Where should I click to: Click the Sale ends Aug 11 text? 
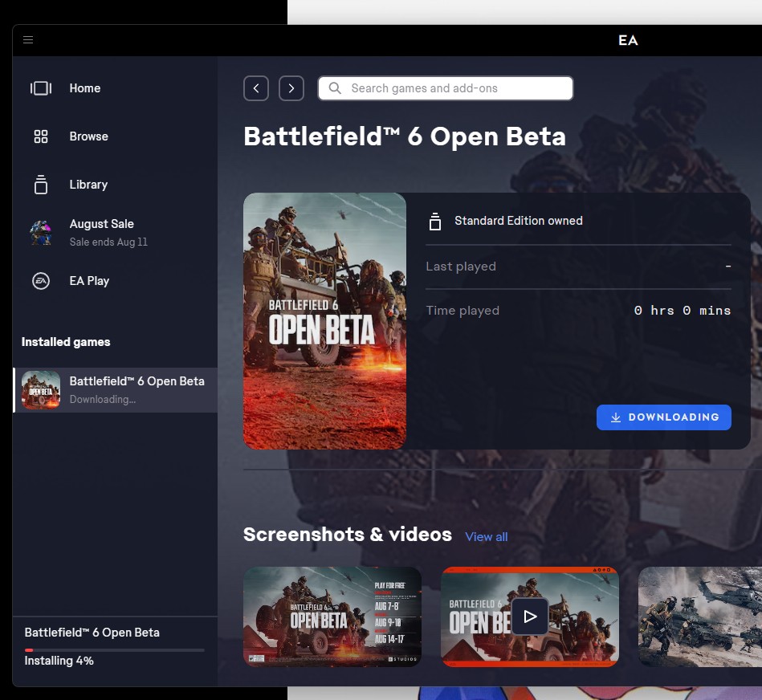(108, 242)
